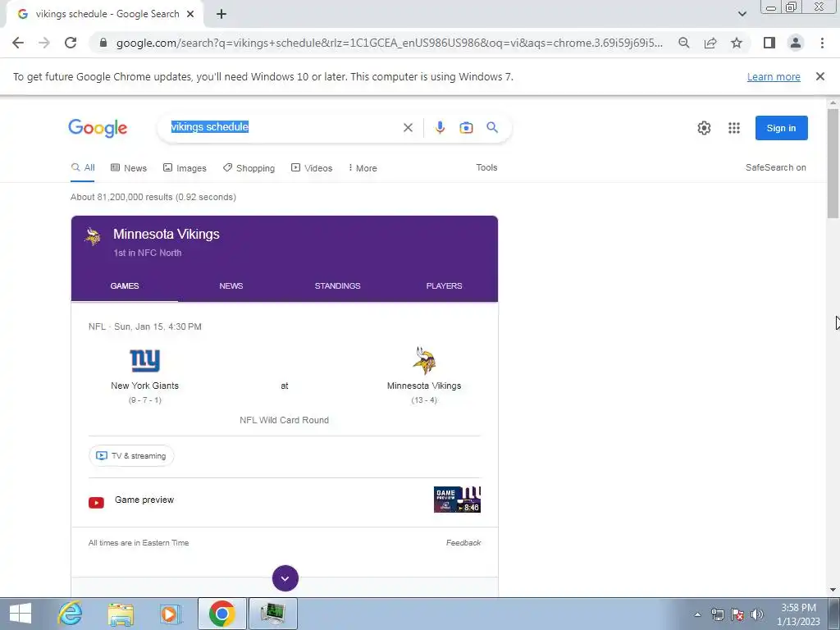Open Learn more link
The image size is (840, 630).
click(774, 76)
